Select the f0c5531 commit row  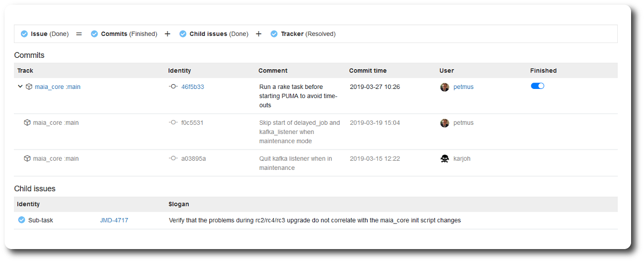pyautogui.click(x=316, y=132)
